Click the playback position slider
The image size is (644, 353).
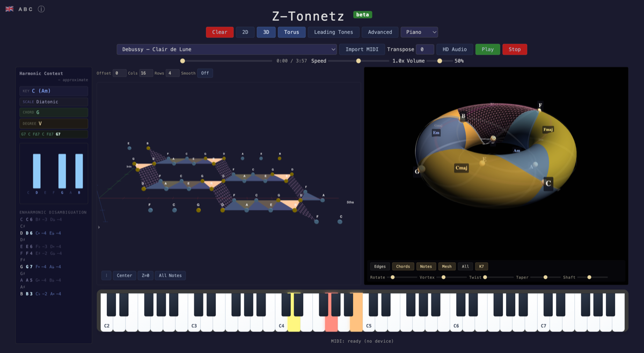[x=227, y=61]
